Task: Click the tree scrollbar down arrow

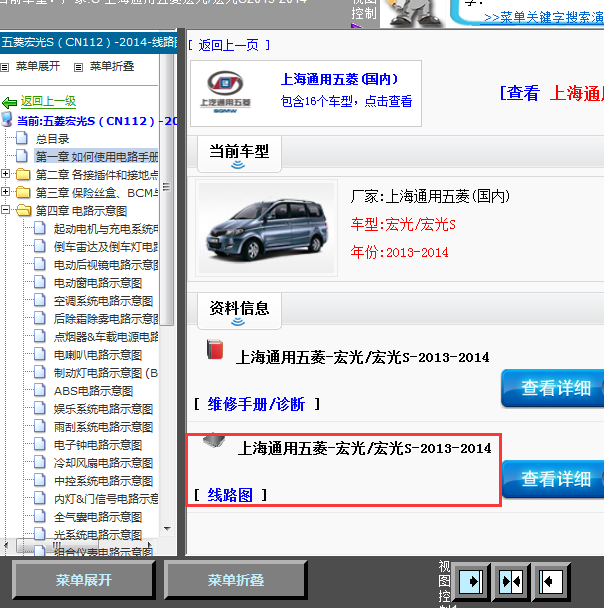Action: 168,529
